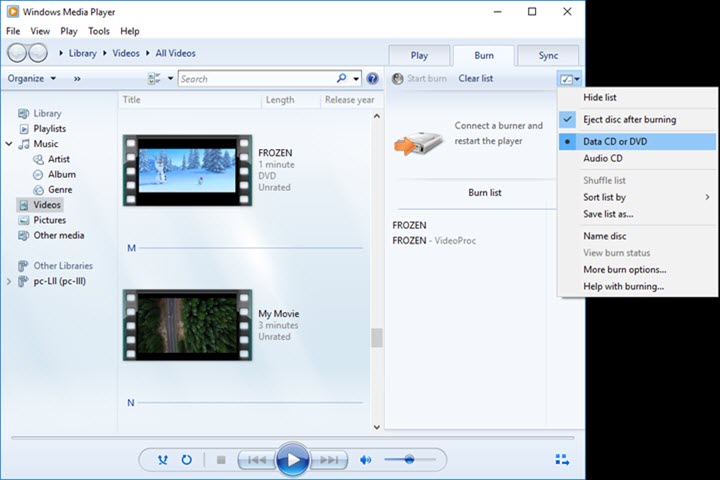This screenshot has height=480, width=720.
Task: Expand the Sort list by submenu
Action: tap(605, 198)
